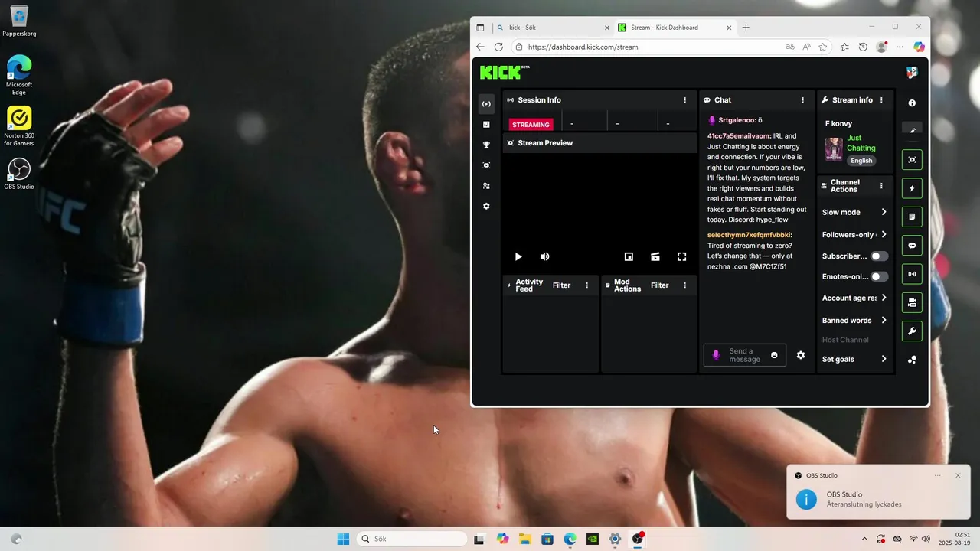980x551 pixels.
Task: Mute the stream preview volume
Action: tap(544, 257)
